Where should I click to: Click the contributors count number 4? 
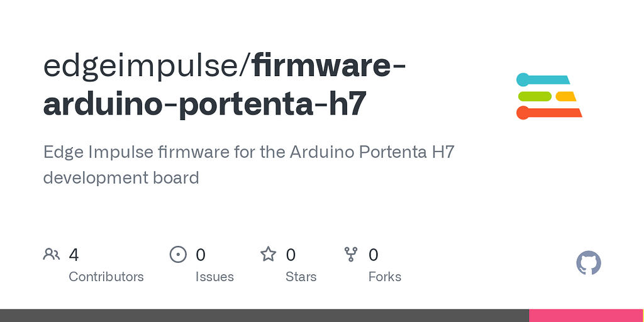coord(74,255)
